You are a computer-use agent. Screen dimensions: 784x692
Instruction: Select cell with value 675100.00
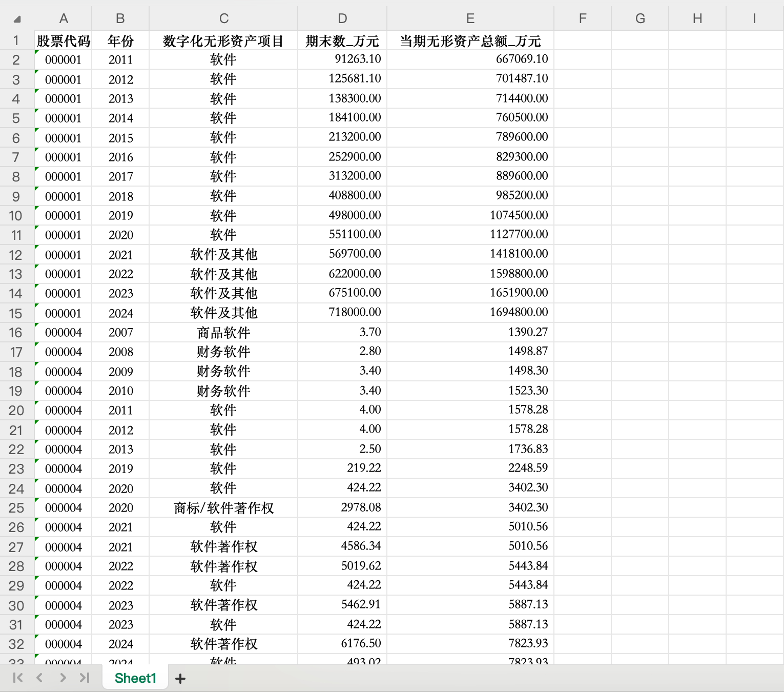pyautogui.click(x=342, y=293)
